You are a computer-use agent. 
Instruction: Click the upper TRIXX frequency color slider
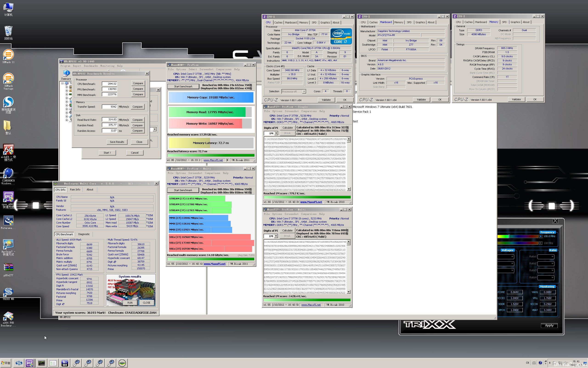coord(517,236)
